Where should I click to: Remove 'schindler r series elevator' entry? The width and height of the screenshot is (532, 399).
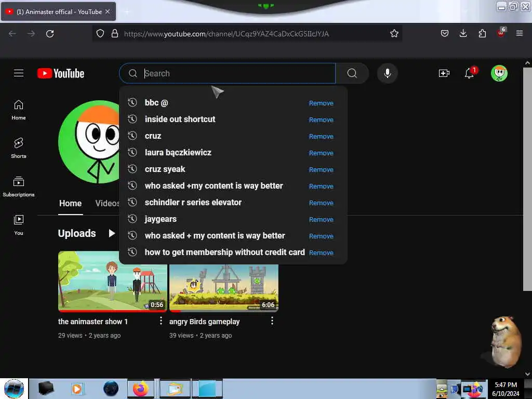point(321,203)
